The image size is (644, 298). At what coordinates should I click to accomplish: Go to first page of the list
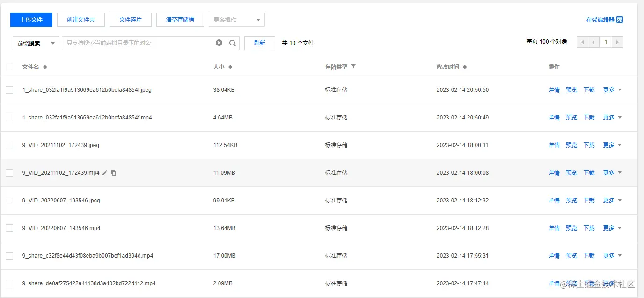point(582,42)
